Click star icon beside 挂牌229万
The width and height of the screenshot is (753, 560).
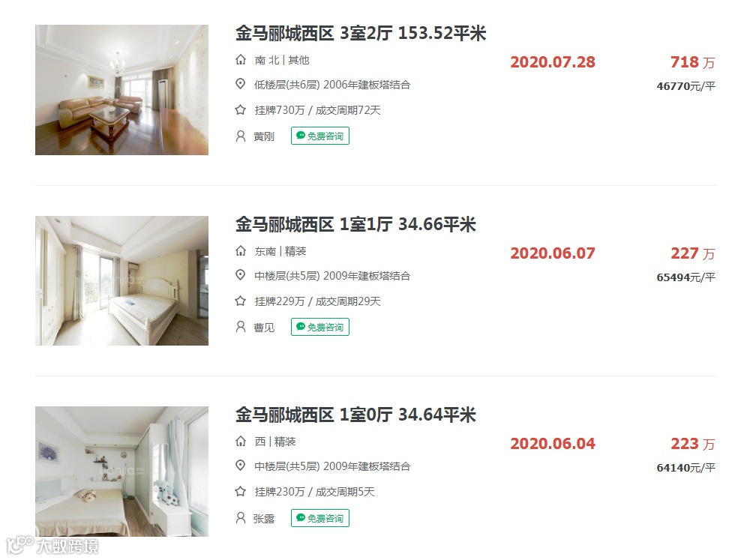click(x=241, y=301)
